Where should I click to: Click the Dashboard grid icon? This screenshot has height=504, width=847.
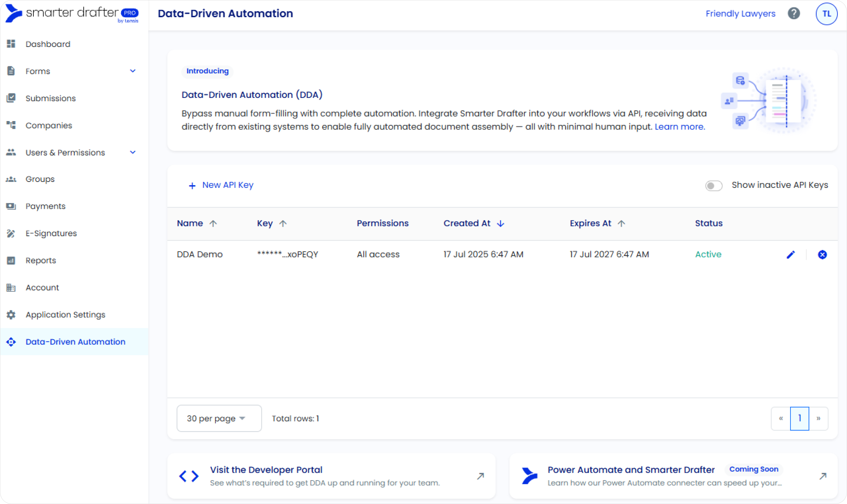click(x=11, y=44)
